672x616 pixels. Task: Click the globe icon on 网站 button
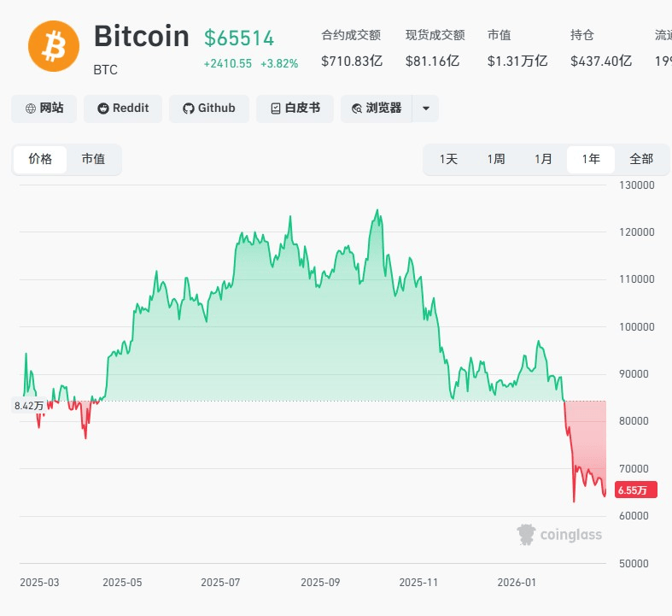click(32, 109)
